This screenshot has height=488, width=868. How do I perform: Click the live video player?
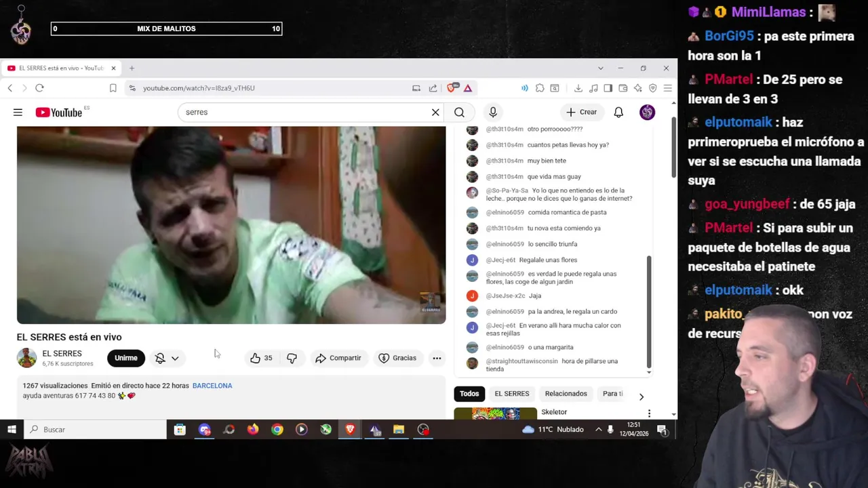point(231,225)
